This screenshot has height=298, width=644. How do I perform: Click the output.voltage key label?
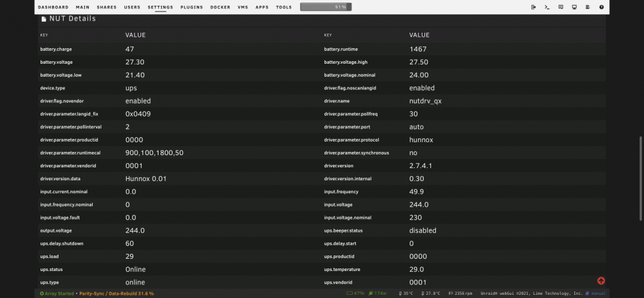click(x=56, y=230)
